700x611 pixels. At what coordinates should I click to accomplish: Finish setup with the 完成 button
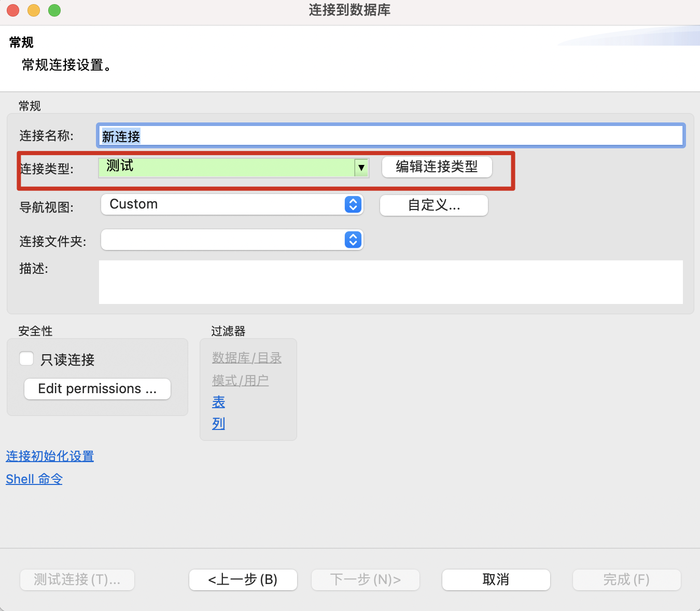click(626, 579)
